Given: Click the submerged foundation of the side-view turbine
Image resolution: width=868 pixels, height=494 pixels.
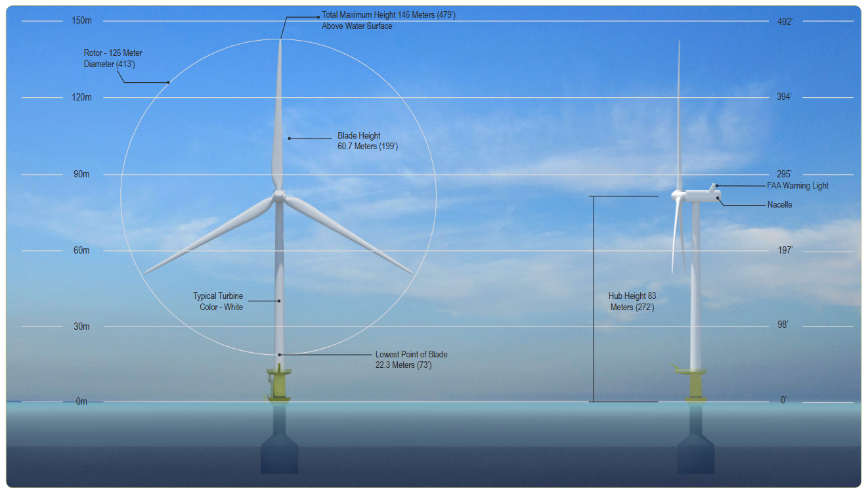Looking at the screenshot, I should (696, 451).
